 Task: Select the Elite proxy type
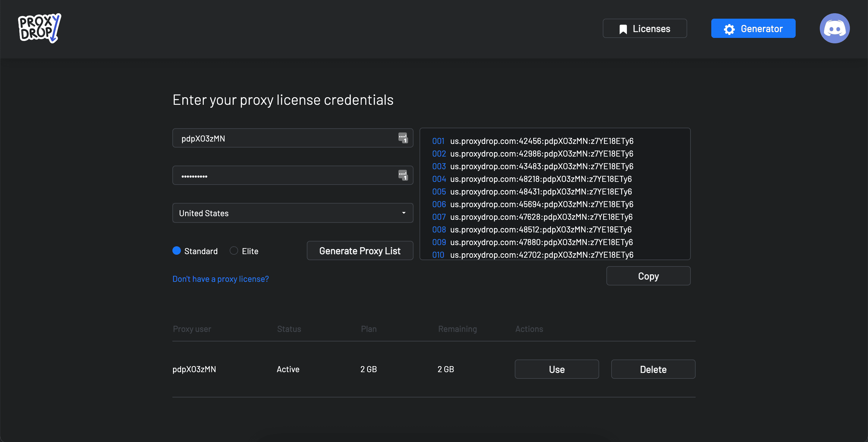click(x=234, y=251)
